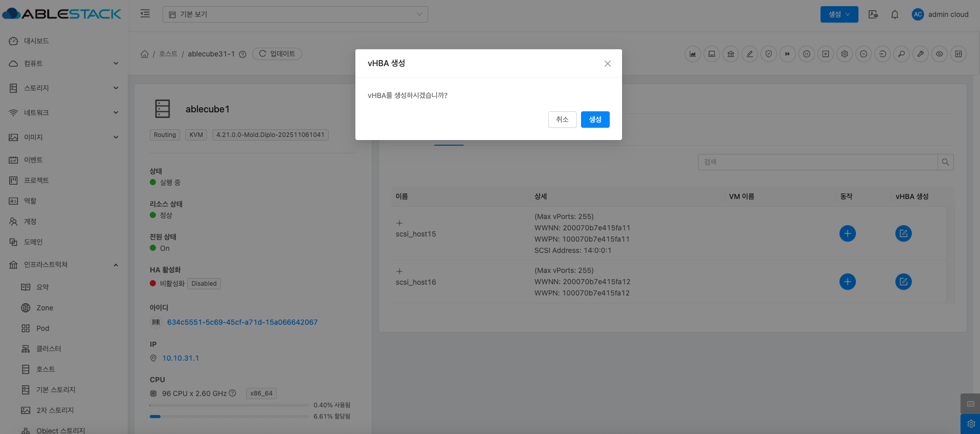
Task: Click the pause circle icon in toolbar
Action: pyautogui.click(x=807, y=54)
